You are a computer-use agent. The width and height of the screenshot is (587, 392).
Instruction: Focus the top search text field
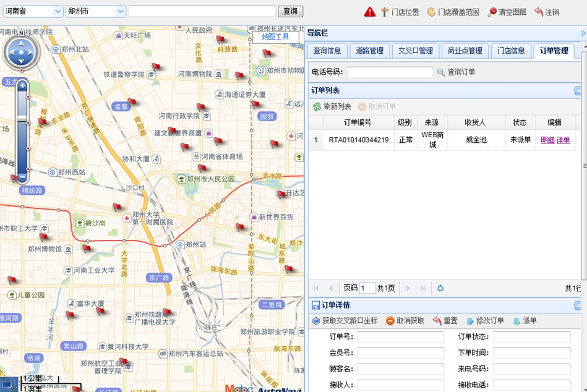202,11
